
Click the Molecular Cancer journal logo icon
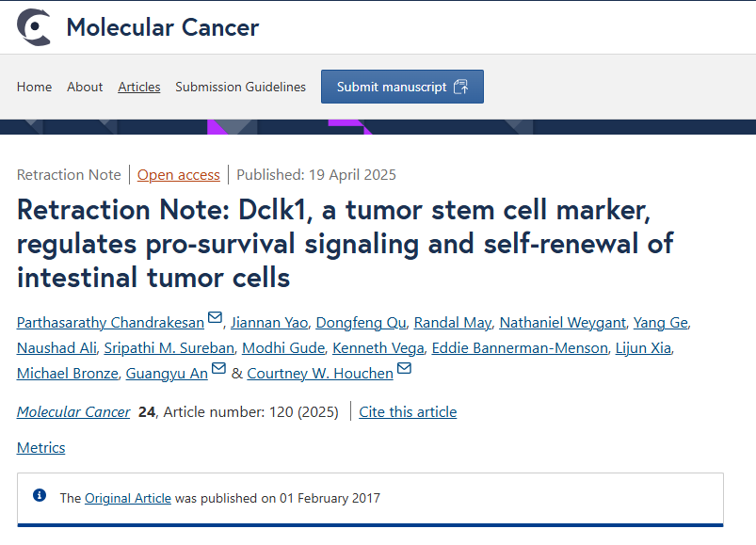34,27
